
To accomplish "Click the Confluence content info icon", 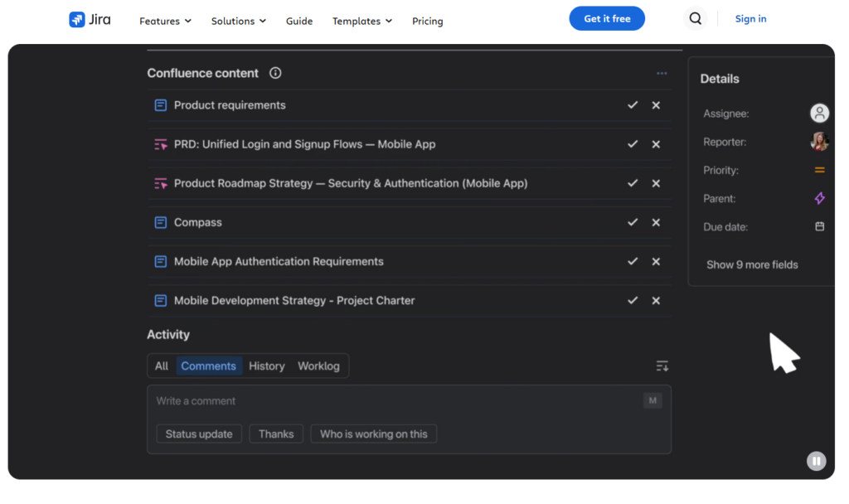I will point(275,73).
